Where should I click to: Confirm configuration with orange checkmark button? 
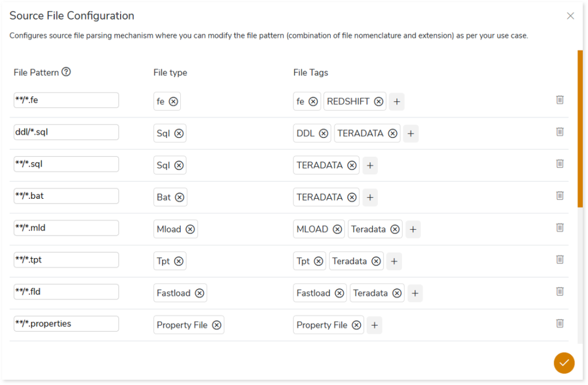point(564,363)
